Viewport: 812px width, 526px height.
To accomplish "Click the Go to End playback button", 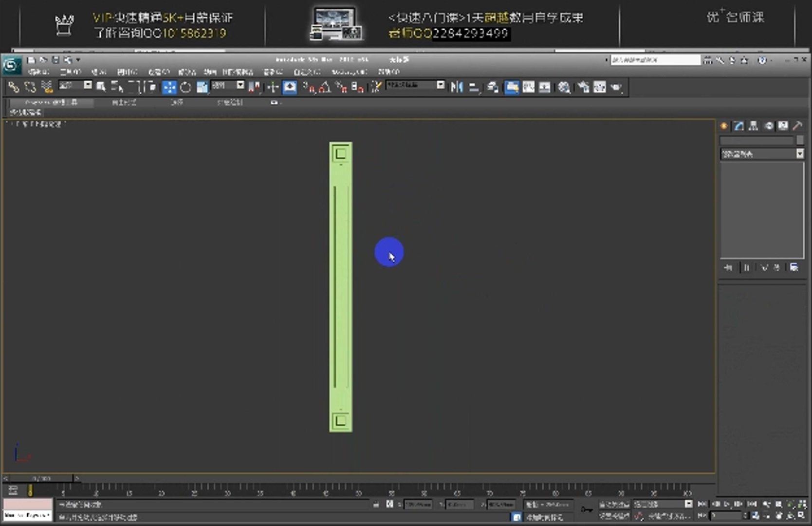I will (752, 504).
